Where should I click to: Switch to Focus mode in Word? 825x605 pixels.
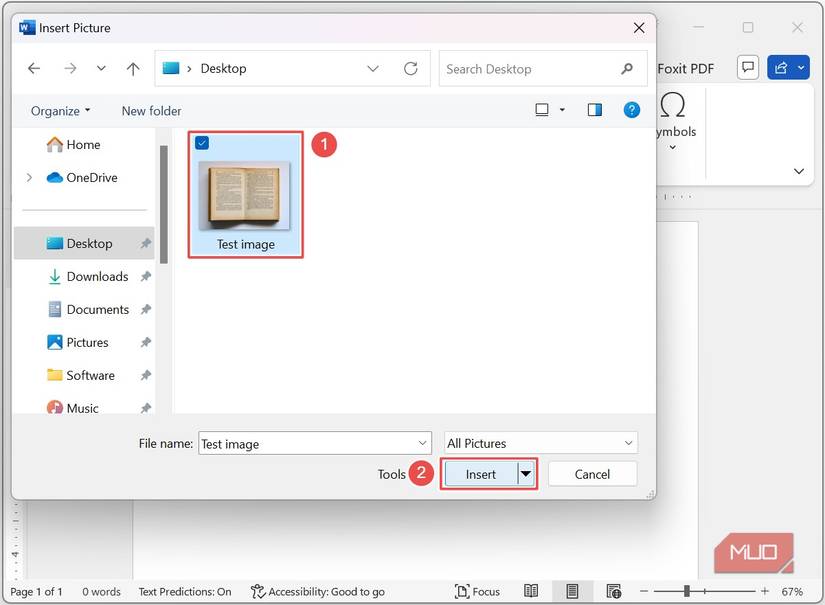tap(477, 592)
